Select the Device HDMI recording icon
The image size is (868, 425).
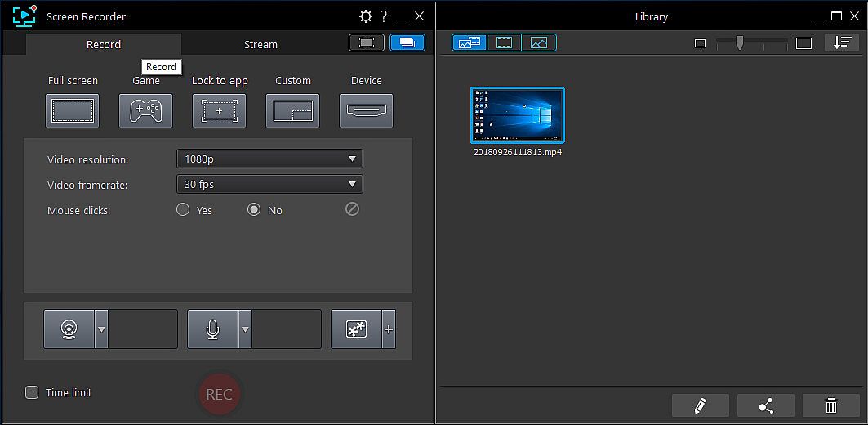point(366,111)
